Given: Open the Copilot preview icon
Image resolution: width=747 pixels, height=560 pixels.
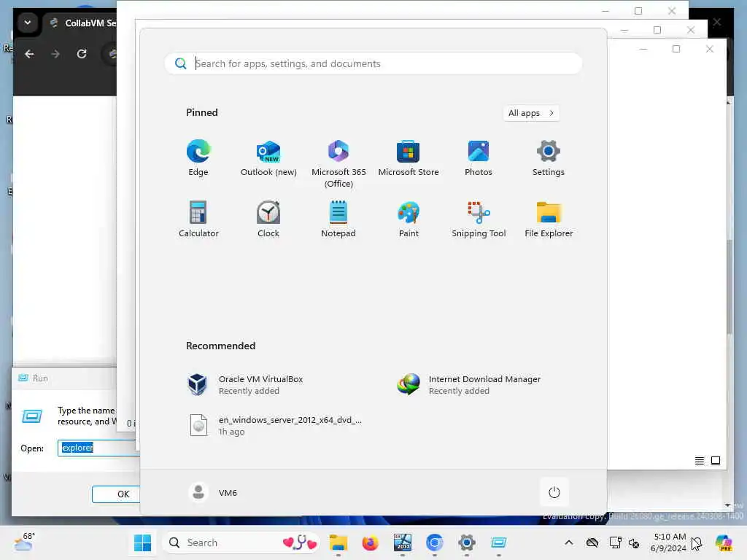Looking at the screenshot, I should point(724,542).
